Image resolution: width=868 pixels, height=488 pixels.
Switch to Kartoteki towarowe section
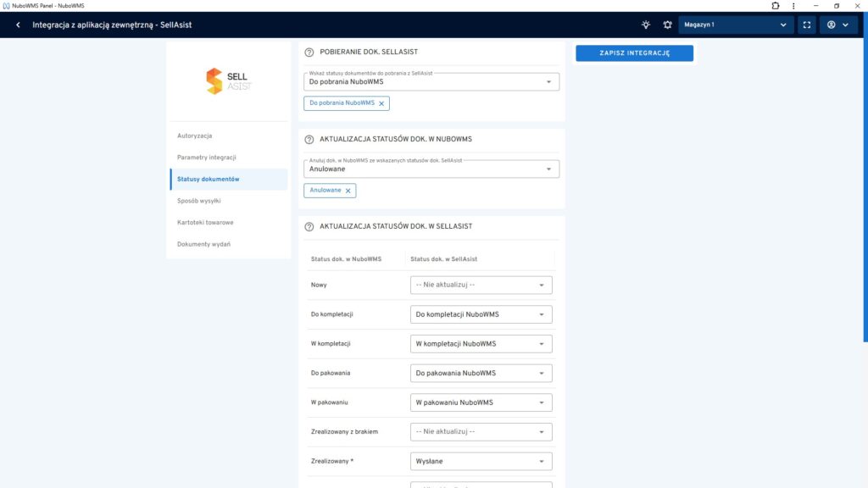click(x=205, y=223)
